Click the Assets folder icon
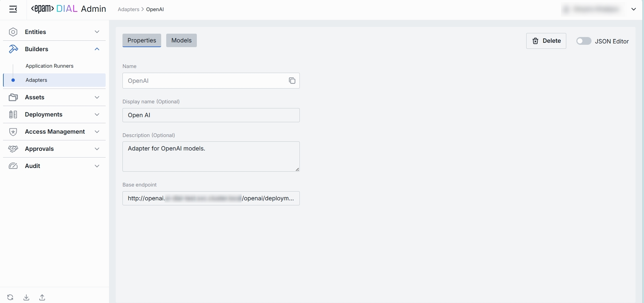This screenshot has height=303, width=644. (13, 97)
